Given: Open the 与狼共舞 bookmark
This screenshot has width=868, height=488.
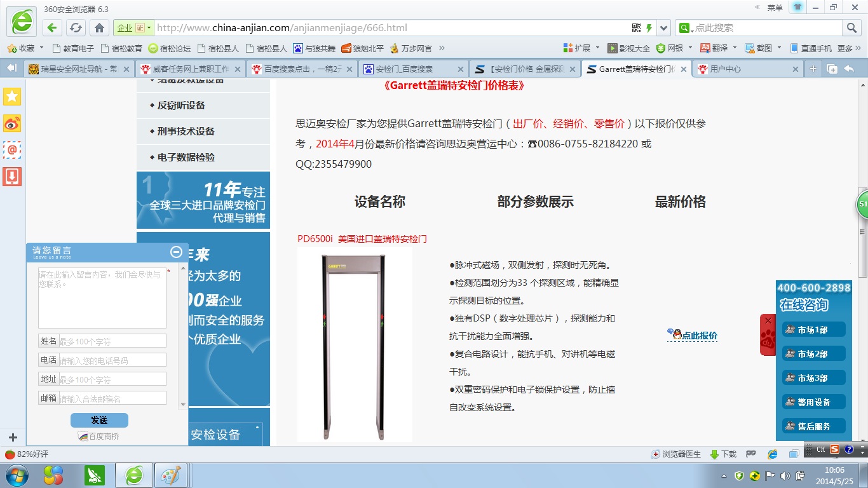Looking at the screenshot, I should coord(314,48).
